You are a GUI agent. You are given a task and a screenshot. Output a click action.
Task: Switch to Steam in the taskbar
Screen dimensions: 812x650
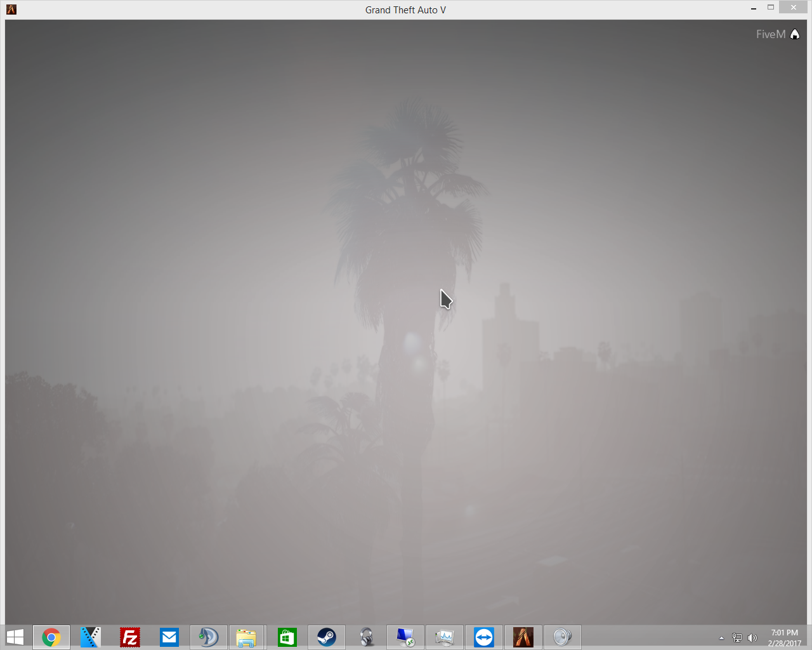click(327, 637)
